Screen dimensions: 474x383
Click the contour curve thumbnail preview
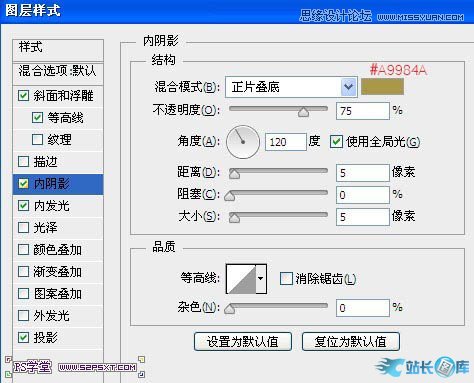(x=241, y=279)
